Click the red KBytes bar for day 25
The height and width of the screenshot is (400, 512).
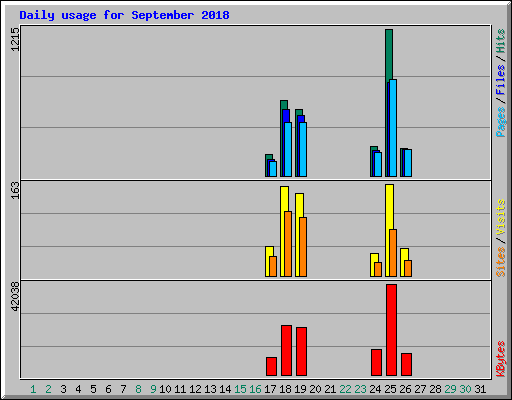pyautogui.click(x=391, y=330)
